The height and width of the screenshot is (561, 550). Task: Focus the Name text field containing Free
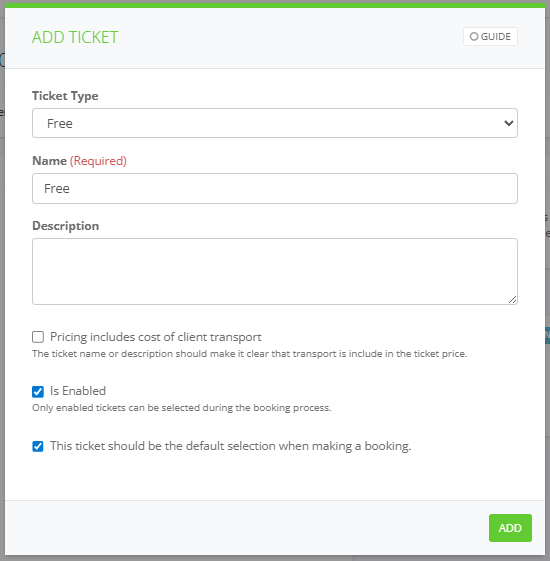coord(274,189)
